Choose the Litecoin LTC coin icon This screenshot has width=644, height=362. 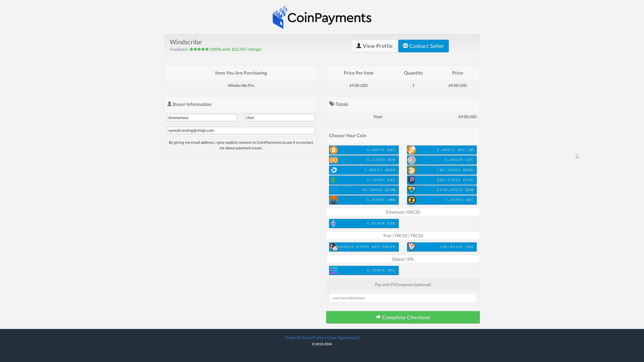[412, 160]
